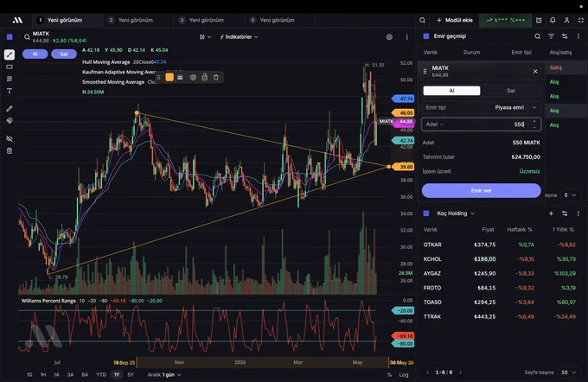Click the Adet quantity input field

click(481, 124)
